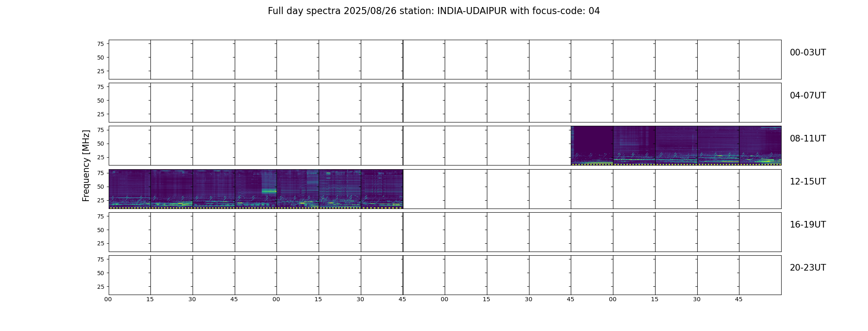Click the '50' tick of the 00-03UT row
The width and height of the screenshot is (868, 331).
[x=100, y=58]
